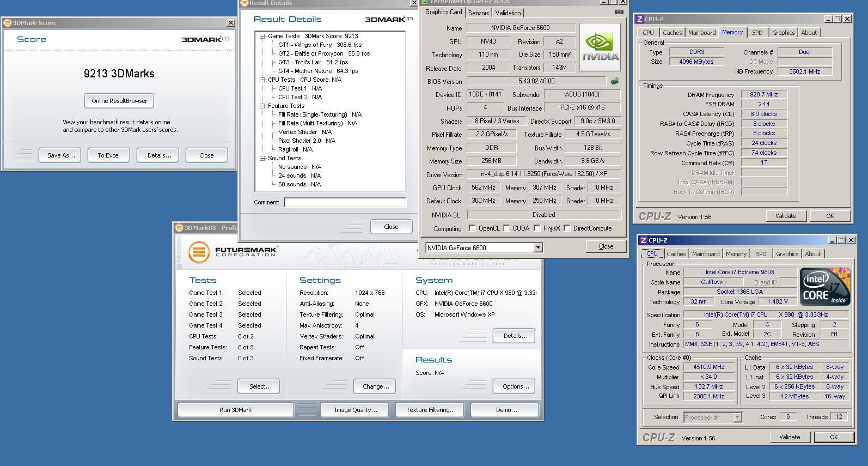868x466 pixels.
Task: Open Image Quality... in 3DMark03
Action: [x=355, y=410]
